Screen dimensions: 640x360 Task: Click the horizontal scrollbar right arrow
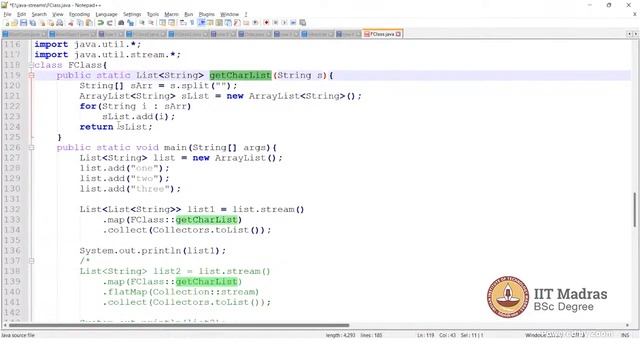coord(627,325)
